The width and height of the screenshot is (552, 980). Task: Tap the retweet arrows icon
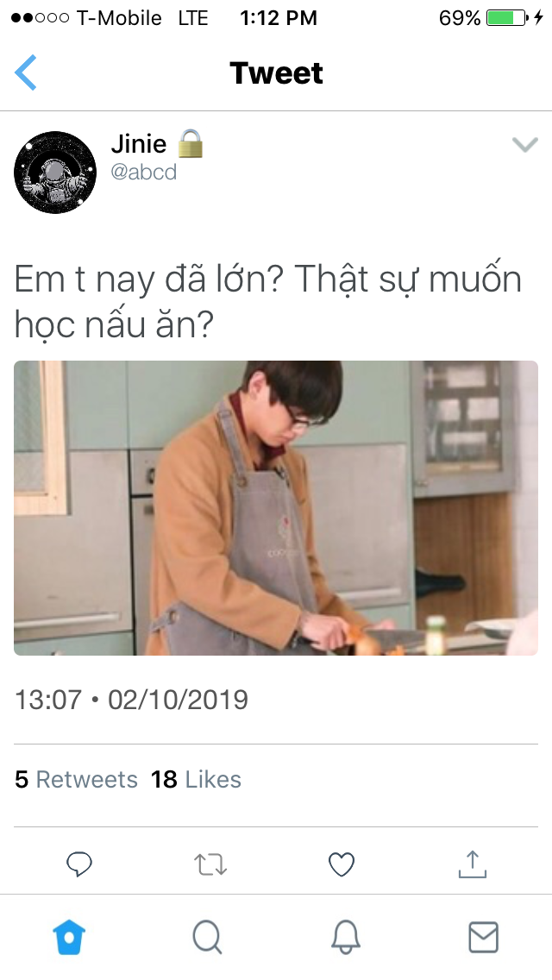210,865
